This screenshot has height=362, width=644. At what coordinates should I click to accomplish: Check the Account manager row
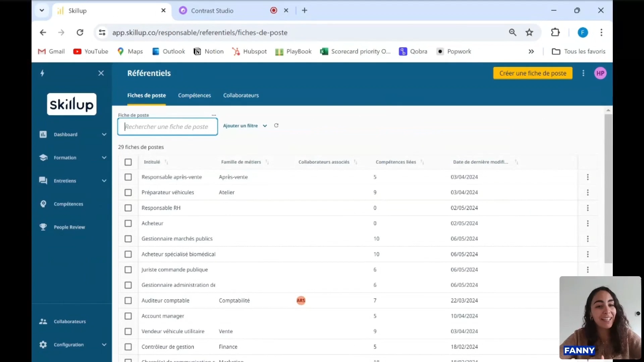pyautogui.click(x=128, y=316)
